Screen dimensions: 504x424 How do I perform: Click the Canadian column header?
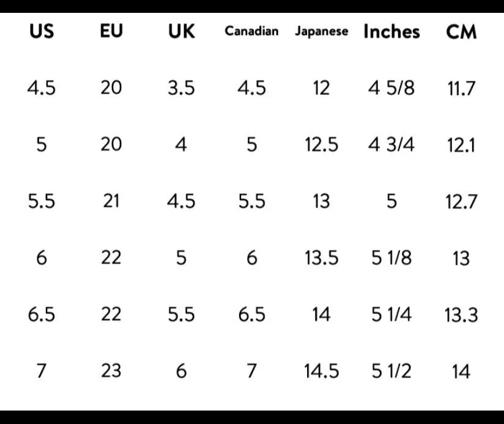[251, 31]
